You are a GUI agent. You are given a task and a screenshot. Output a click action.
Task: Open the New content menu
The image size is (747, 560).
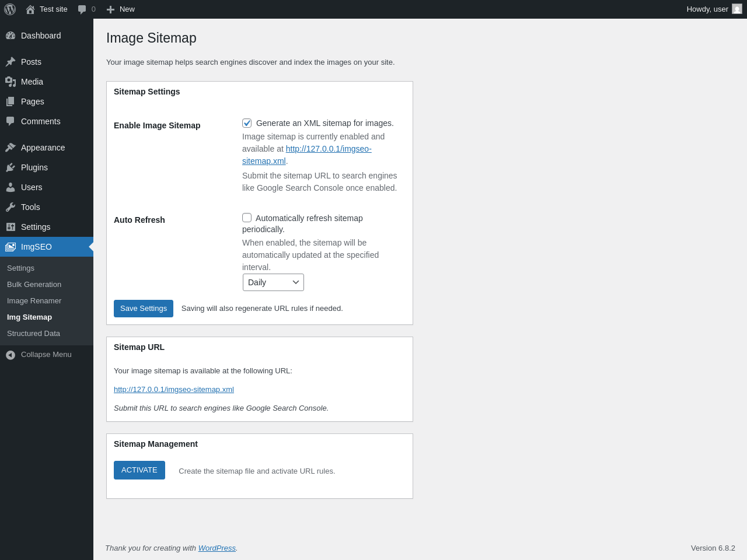click(x=120, y=9)
